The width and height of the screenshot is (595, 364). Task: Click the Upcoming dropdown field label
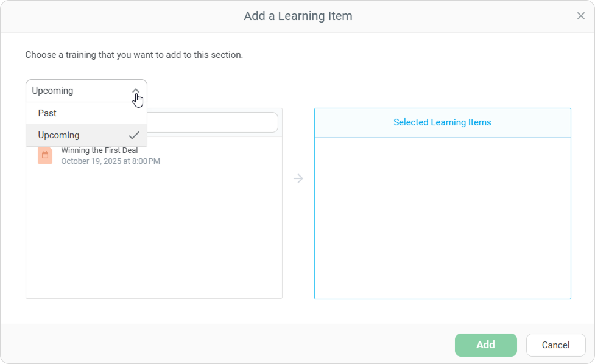pos(53,91)
